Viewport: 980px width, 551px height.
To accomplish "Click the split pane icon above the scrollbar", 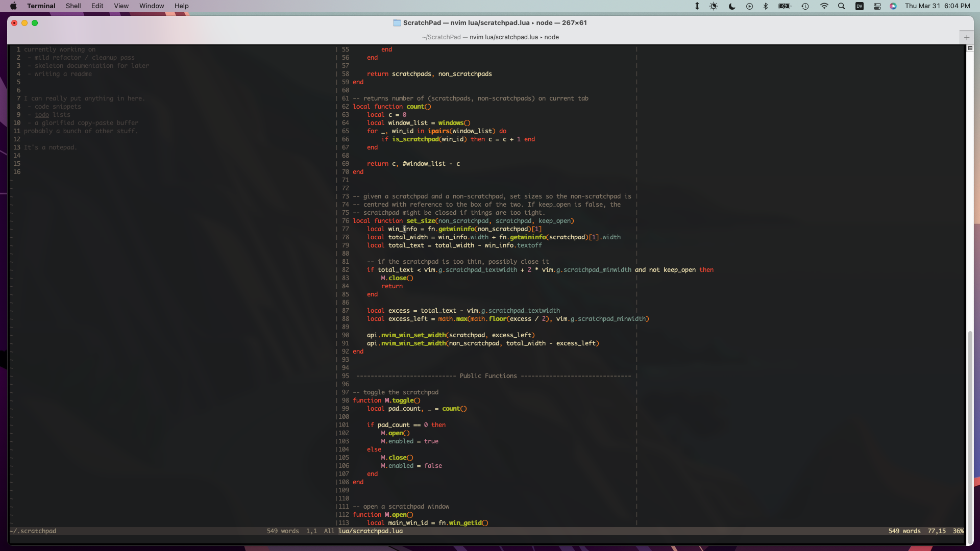I will (970, 48).
